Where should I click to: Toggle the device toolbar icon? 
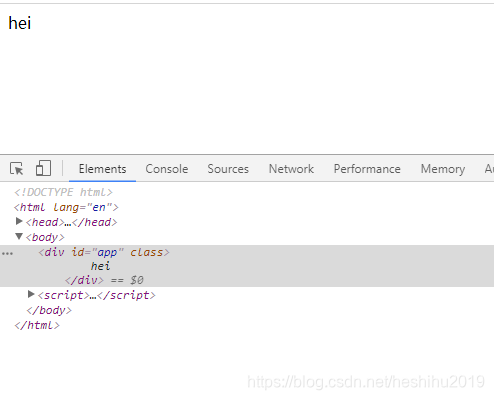(43, 168)
